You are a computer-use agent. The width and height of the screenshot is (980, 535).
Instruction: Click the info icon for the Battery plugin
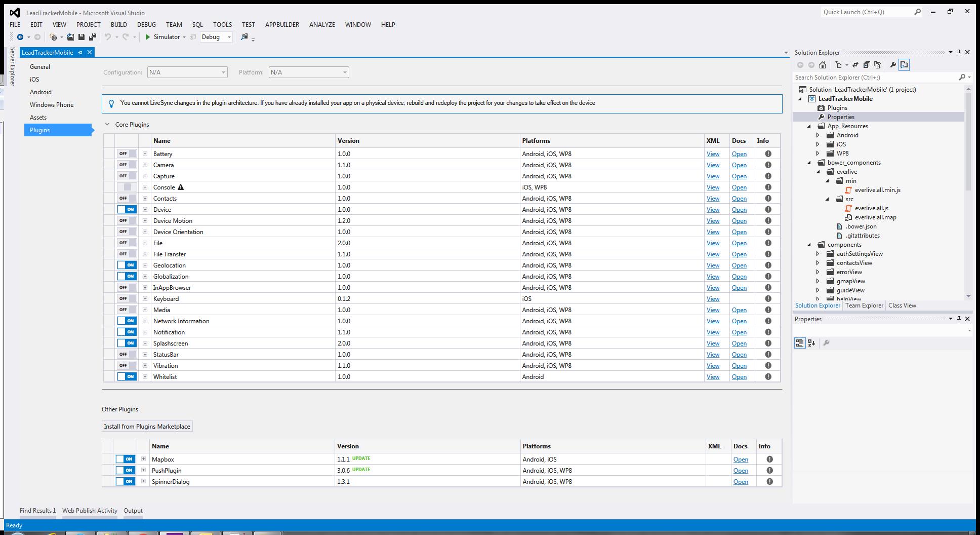tap(768, 154)
